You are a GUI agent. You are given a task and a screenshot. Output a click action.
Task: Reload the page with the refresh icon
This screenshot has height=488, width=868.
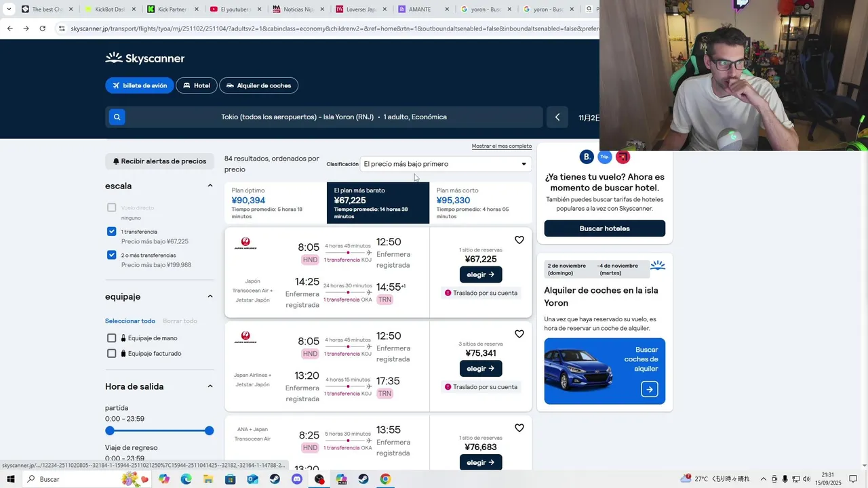[x=43, y=28]
